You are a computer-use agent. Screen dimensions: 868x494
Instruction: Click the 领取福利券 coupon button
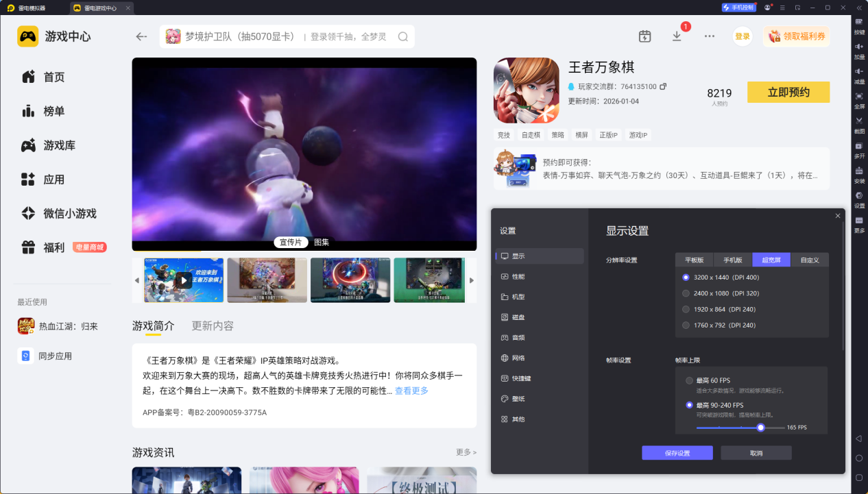coord(796,36)
